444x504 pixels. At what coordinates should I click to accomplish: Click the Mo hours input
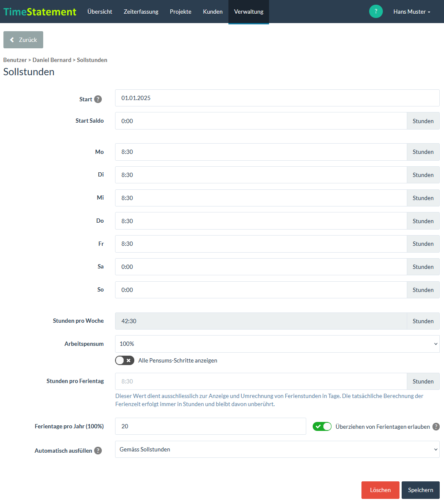(x=261, y=152)
